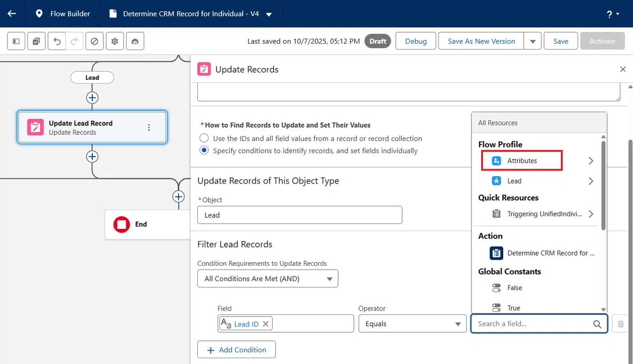Screen dimensions: 633x364
Task: Click the Triggering UnifiedIndivi... clipboard icon
Action: (x=496, y=214)
